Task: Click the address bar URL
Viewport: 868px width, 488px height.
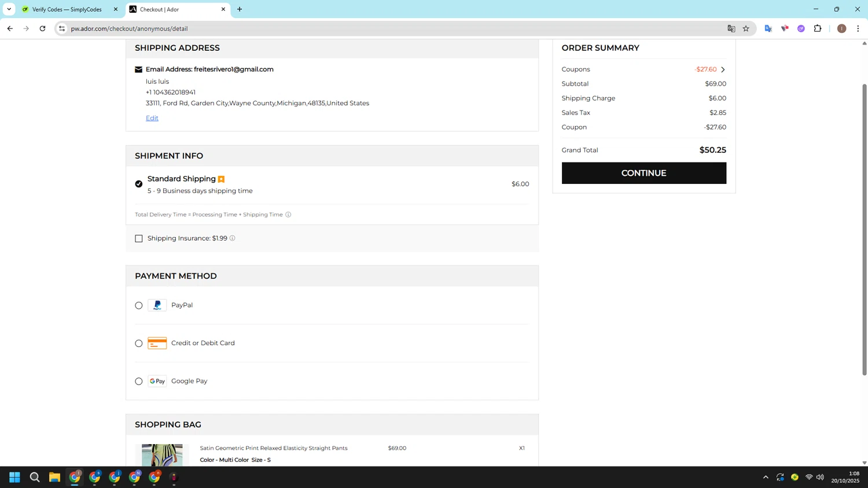Action: coord(129,28)
